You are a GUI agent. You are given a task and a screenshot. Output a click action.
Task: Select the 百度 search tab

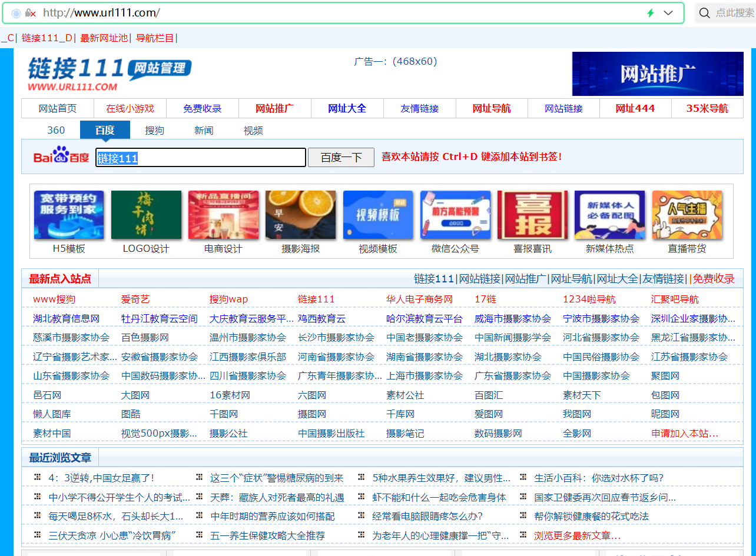point(105,130)
